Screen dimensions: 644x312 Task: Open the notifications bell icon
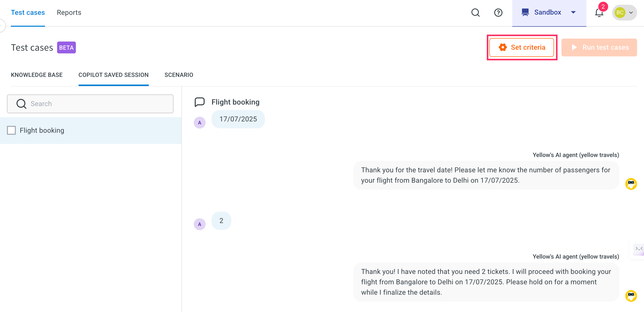pos(599,13)
